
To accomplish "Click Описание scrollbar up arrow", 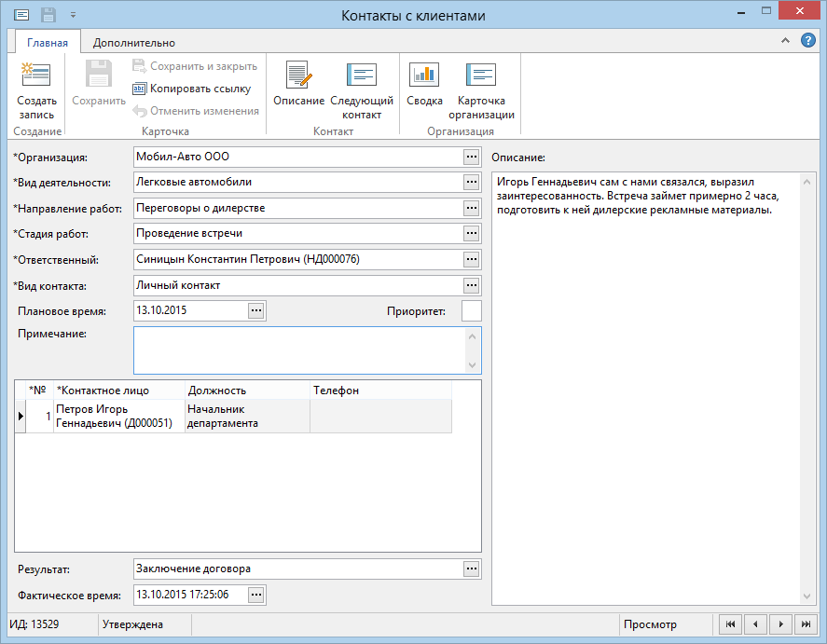I will [806, 183].
